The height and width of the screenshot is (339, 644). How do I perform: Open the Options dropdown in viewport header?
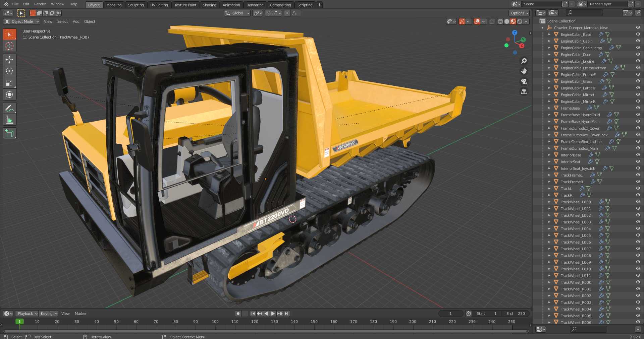(519, 13)
